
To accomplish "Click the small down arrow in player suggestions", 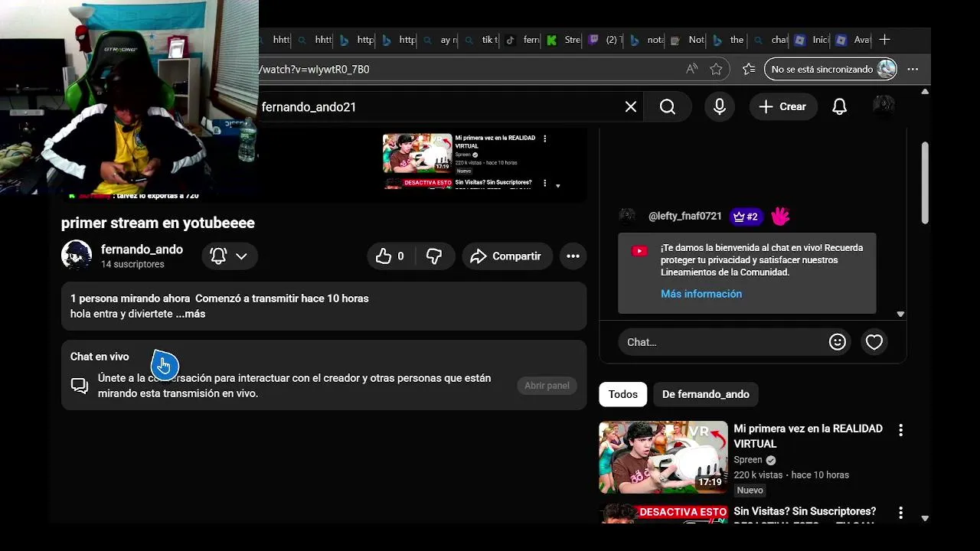I will pyautogui.click(x=558, y=186).
